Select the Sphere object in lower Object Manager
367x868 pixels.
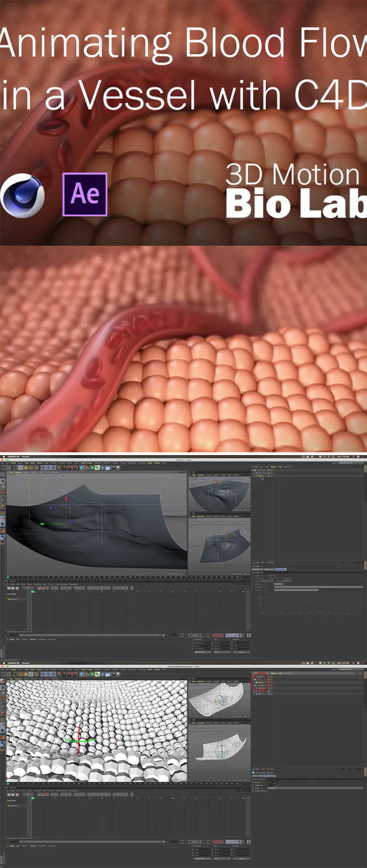point(261,682)
